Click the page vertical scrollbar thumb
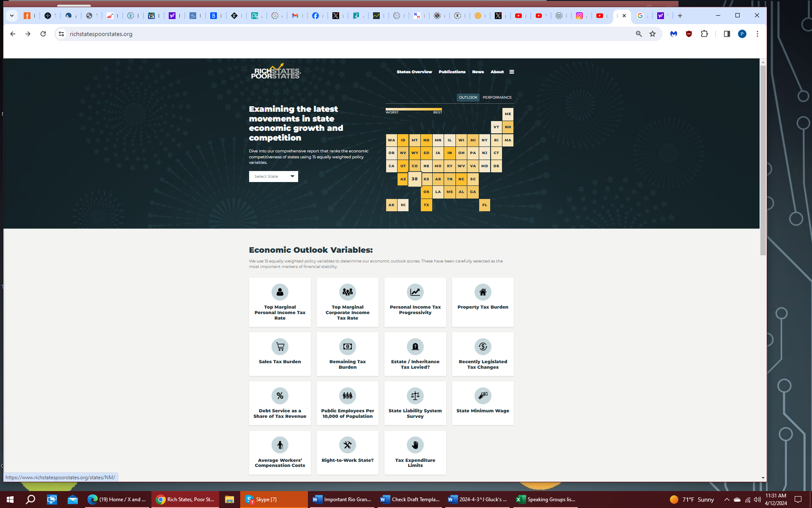Viewport: 812px width, 508px height. [x=763, y=161]
